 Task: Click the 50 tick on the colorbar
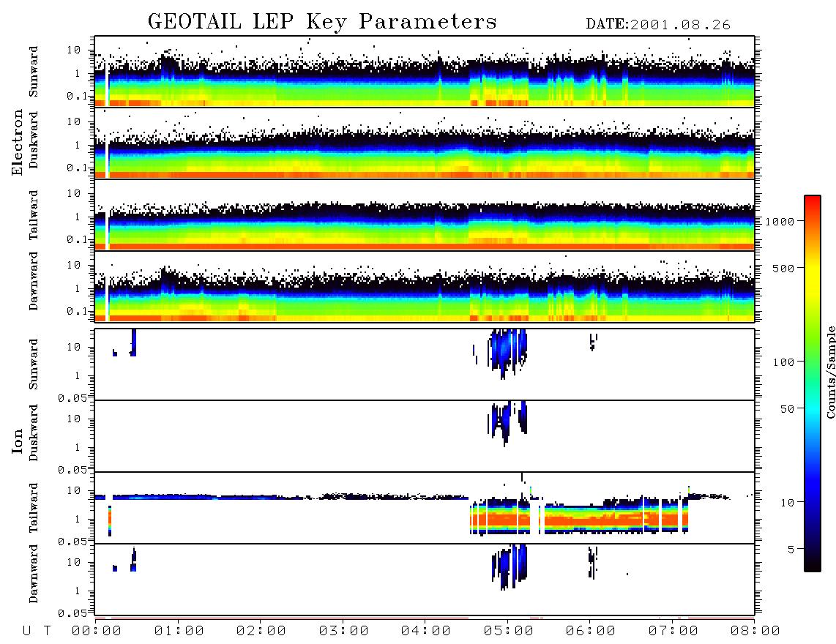coord(788,409)
